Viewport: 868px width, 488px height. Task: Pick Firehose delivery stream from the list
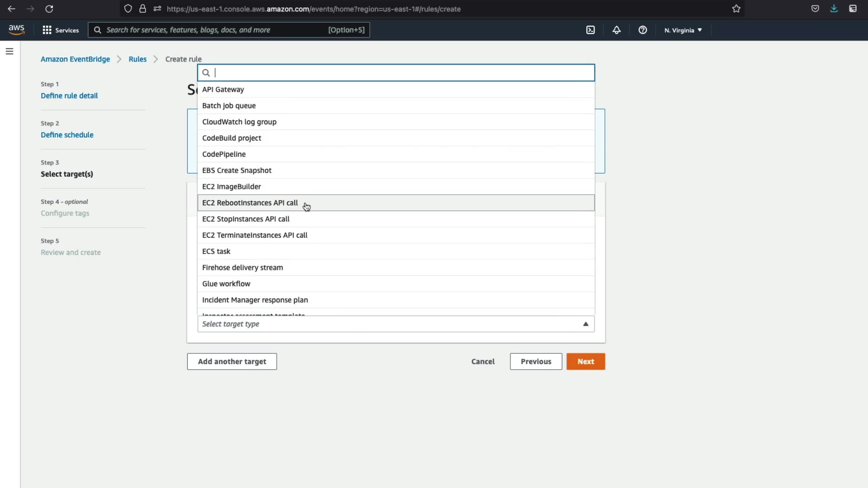point(242,267)
